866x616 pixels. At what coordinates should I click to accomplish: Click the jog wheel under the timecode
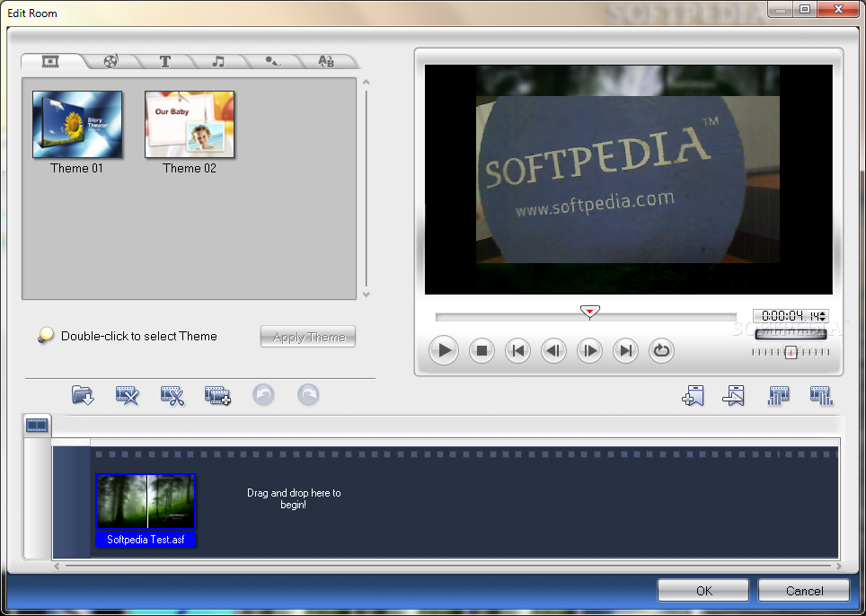(x=791, y=334)
